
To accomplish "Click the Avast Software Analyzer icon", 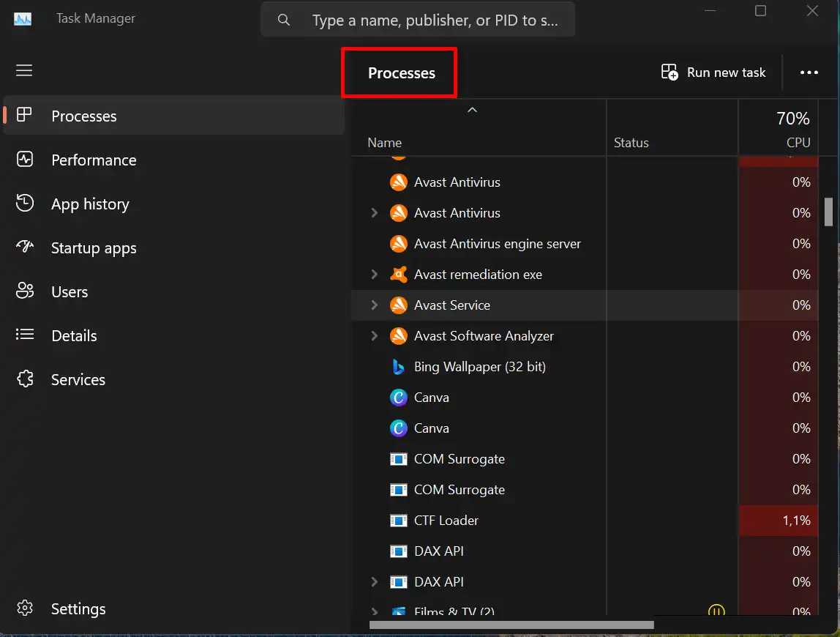I will (x=398, y=335).
